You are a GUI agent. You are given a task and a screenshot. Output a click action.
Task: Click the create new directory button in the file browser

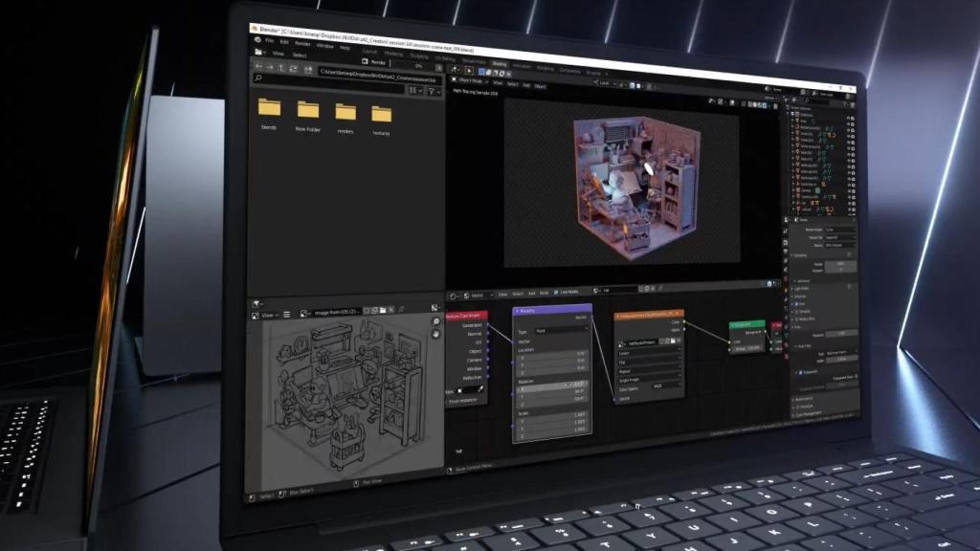tap(308, 69)
